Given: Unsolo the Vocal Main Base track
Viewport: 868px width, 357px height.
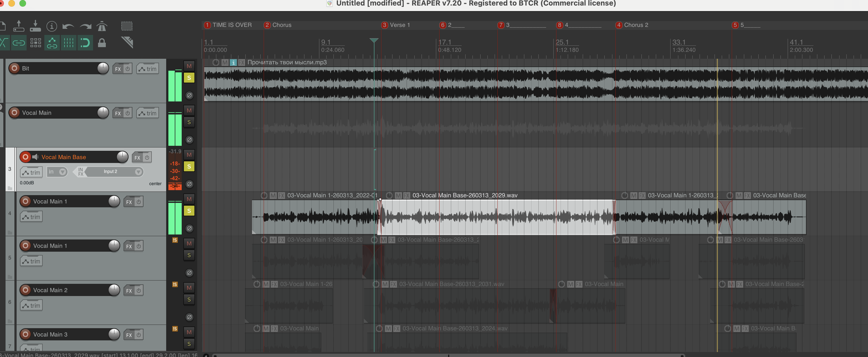Looking at the screenshot, I should coord(189,167).
